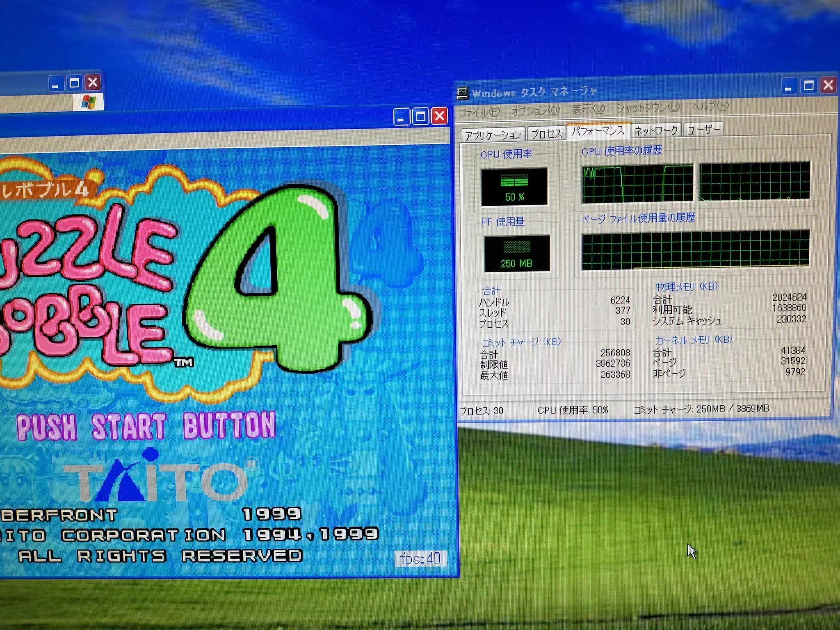Click TAITO CORPORATION 1994,1999 copyright line
This screenshot has height=630, width=840.
[x=189, y=535]
